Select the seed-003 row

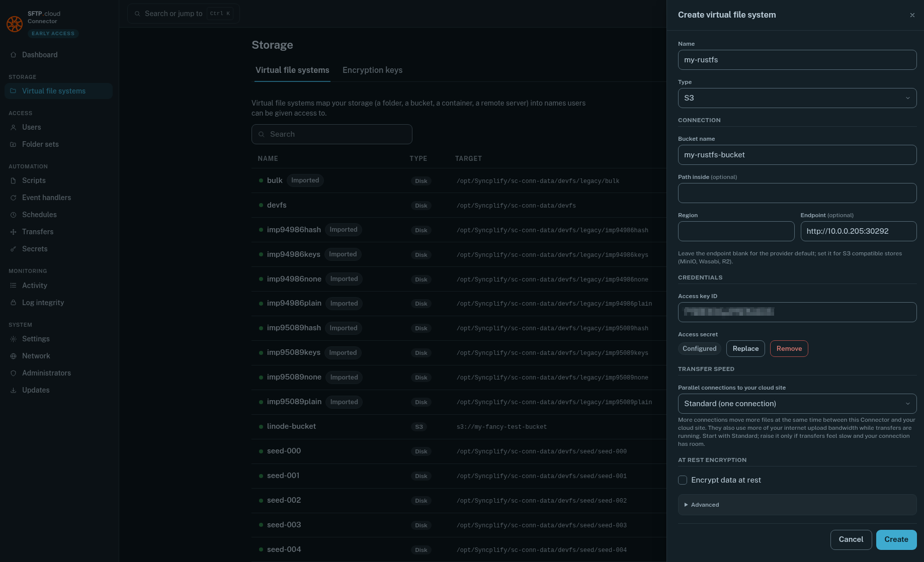tap(459, 525)
